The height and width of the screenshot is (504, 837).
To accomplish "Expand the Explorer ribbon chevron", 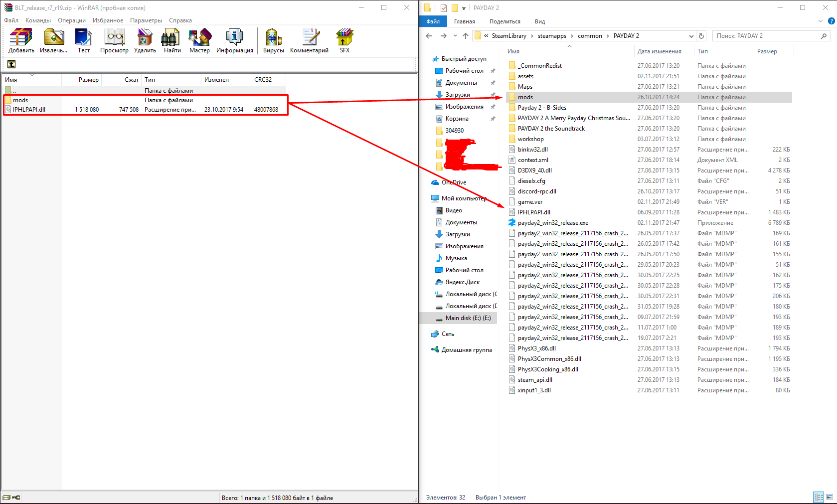I will click(821, 21).
